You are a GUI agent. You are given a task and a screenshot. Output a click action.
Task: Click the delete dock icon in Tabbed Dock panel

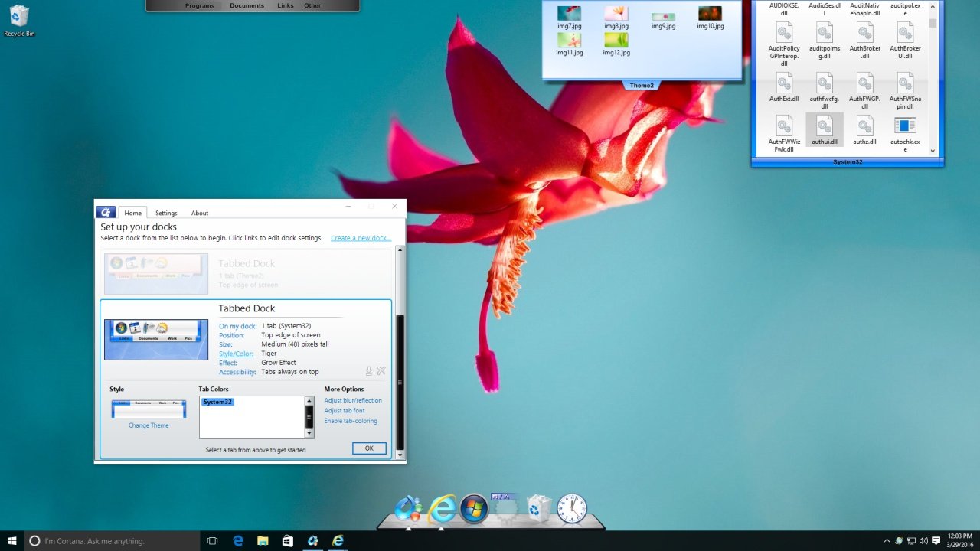(381, 371)
